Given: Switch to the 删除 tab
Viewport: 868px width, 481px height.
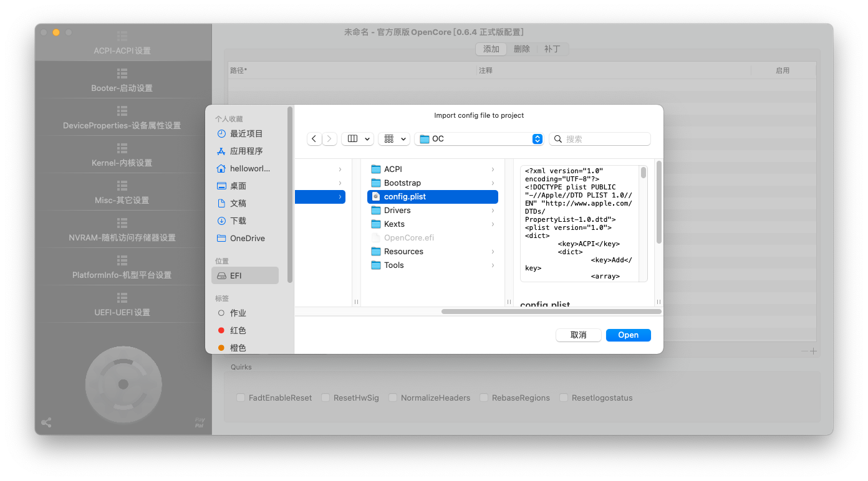Looking at the screenshot, I should pos(522,49).
